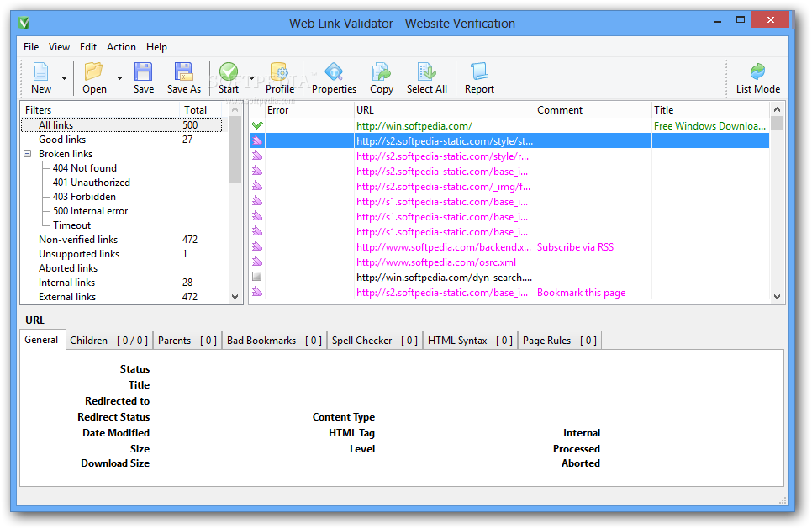Screen dimensions: 812x529
Task: Open the Profile toolbar icon
Action: (x=279, y=73)
